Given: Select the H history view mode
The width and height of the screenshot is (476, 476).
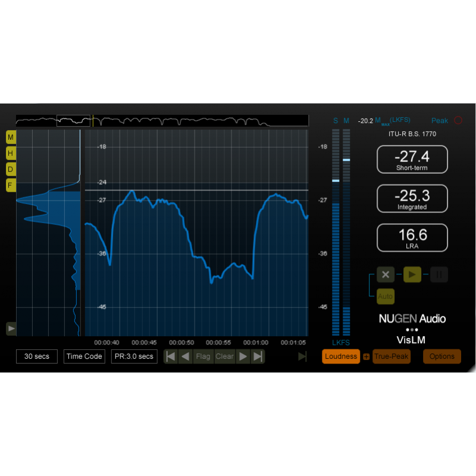Looking at the screenshot, I should click(10, 153).
